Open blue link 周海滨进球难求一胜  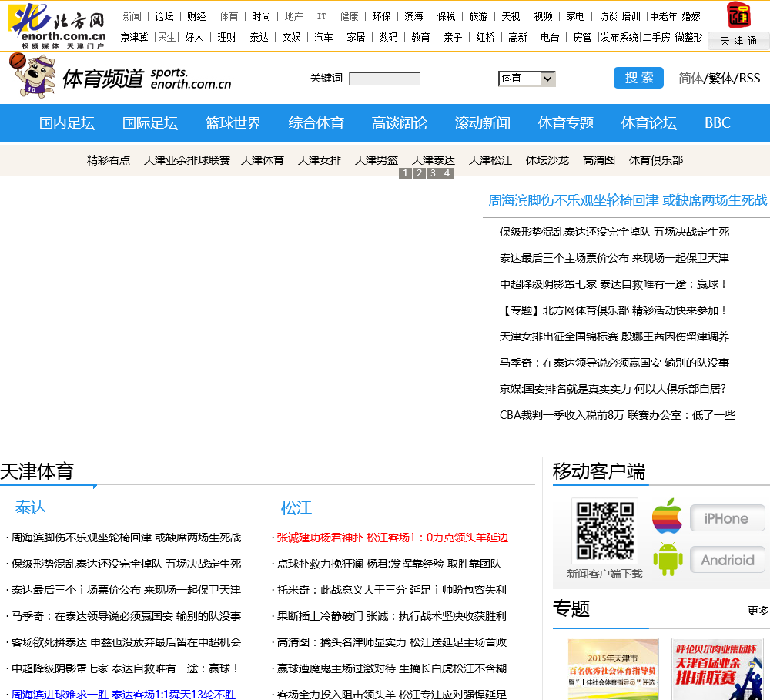tap(123, 694)
